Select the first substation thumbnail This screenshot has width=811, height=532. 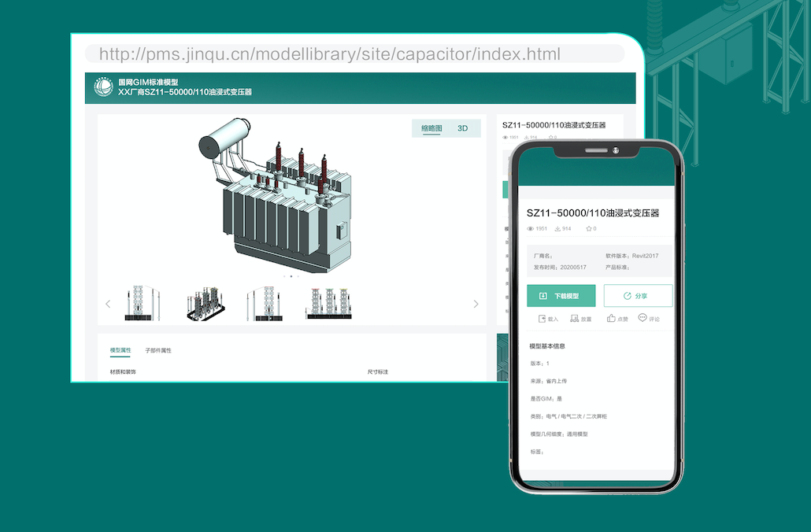coord(143,304)
